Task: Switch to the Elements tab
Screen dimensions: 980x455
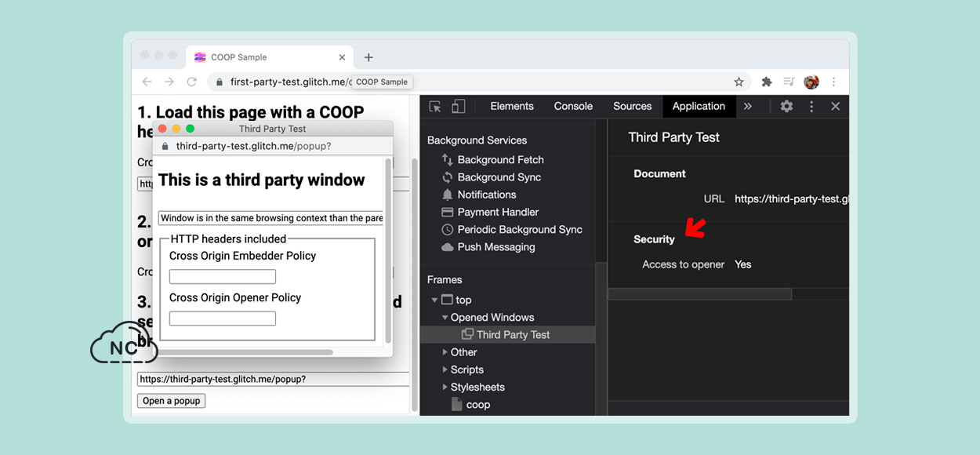Action: click(512, 107)
